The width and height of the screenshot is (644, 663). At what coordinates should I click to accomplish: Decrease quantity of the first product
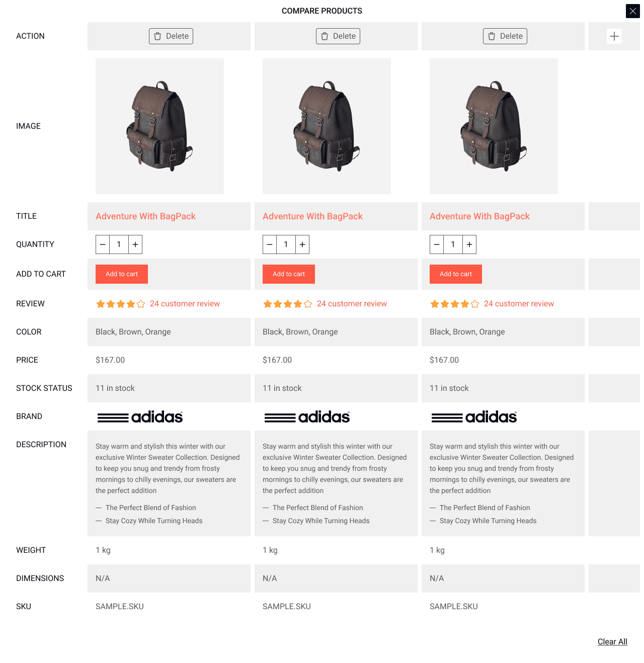coord(103,244)
